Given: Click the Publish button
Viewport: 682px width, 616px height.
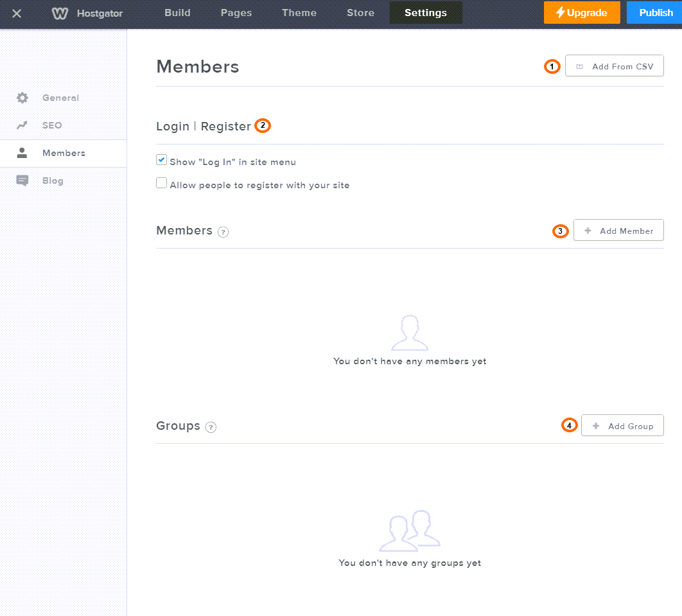Looking at the screenshot, I should (x=655, y=12).
